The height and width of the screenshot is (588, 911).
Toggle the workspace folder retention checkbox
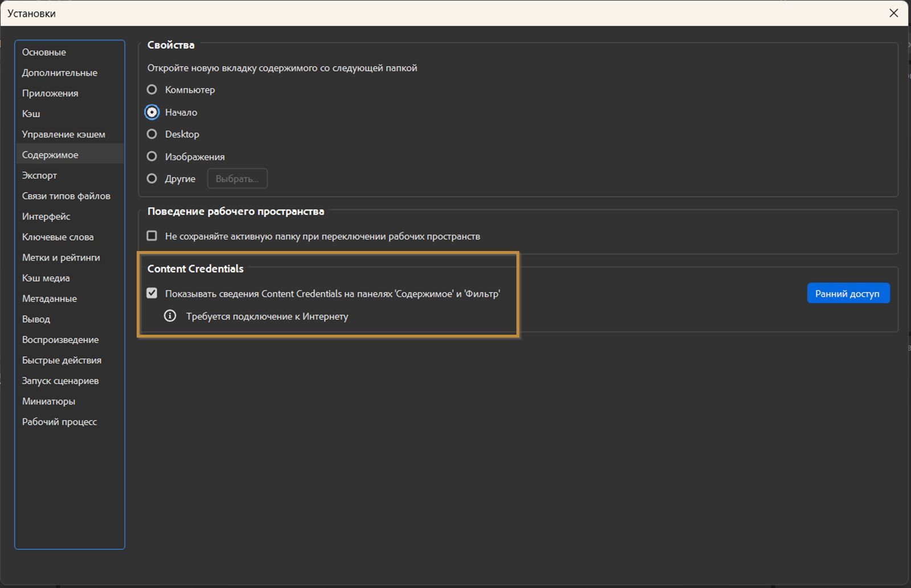151,236
